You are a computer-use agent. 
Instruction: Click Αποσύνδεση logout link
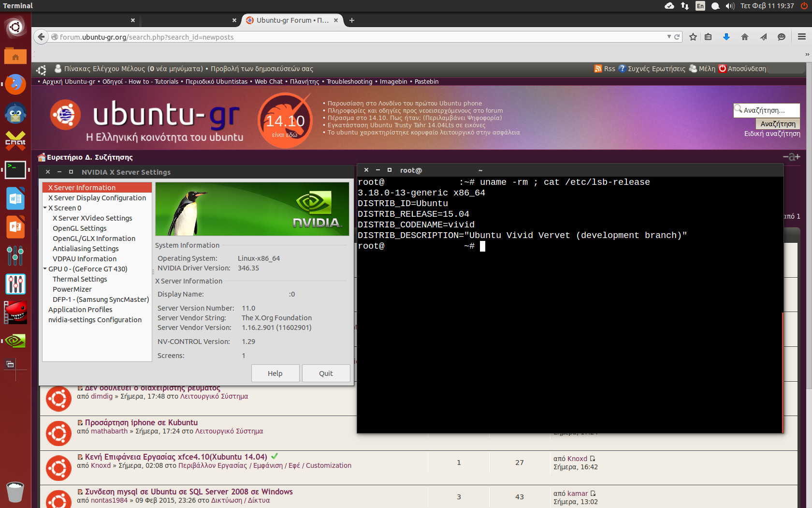tap(742, 69)
